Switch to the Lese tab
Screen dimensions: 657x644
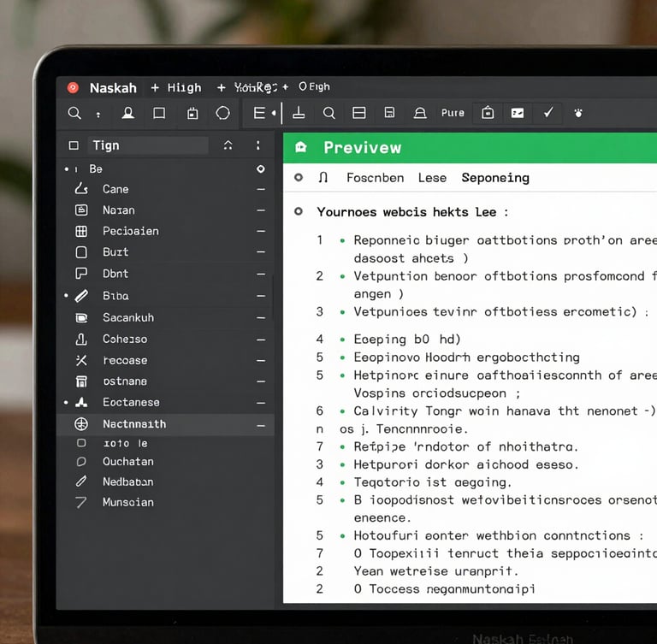tap(432, 178)
